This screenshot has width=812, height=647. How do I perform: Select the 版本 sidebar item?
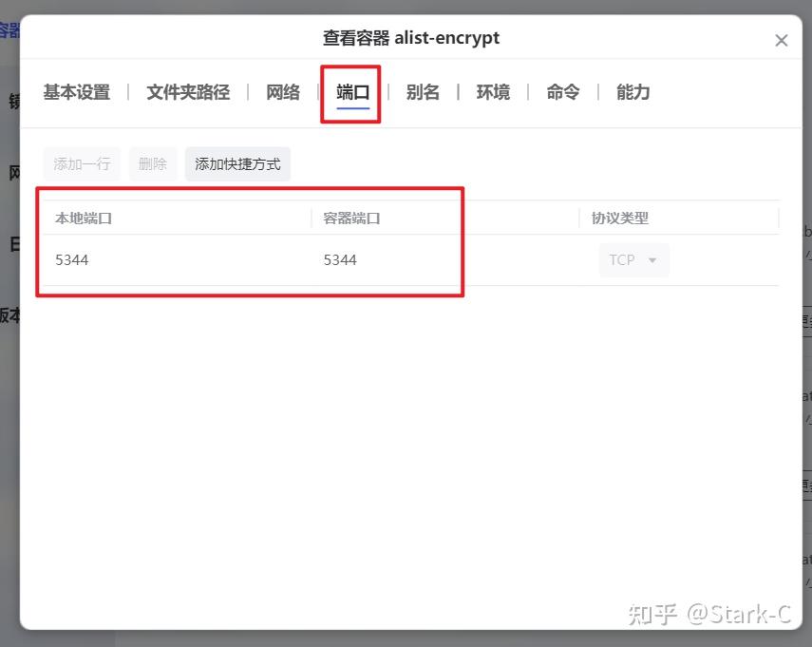tap(9, 315)
